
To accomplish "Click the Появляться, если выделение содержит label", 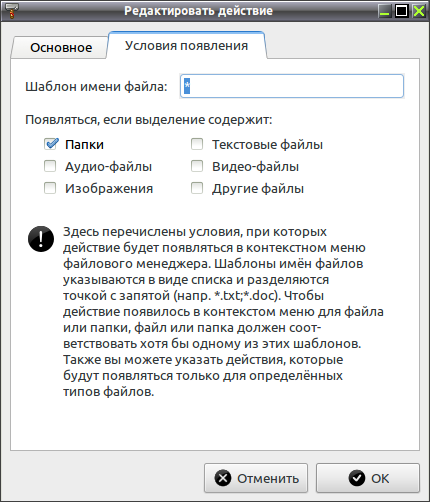I will click(149, 120).
